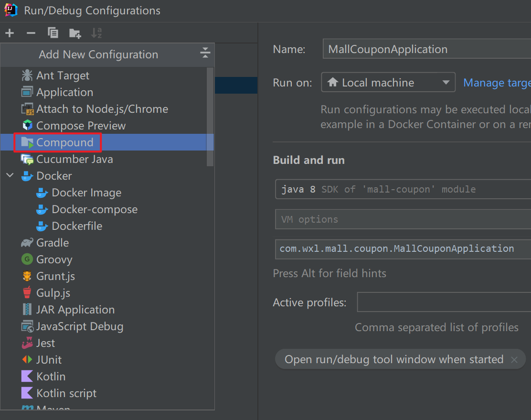Select Docker-compose configuration type
Viewport: 531px width, 420px height.
click(94, 209)
